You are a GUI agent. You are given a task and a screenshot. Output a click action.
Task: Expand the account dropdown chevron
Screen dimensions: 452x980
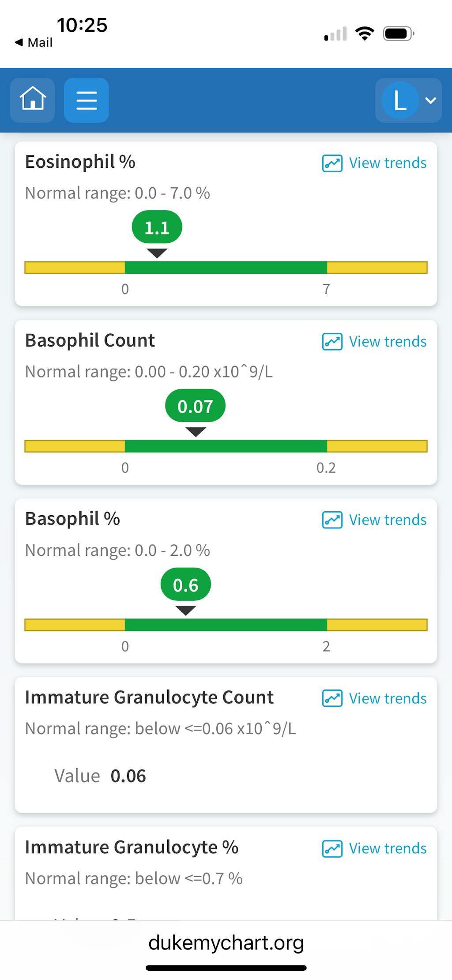tap(431, 100)
